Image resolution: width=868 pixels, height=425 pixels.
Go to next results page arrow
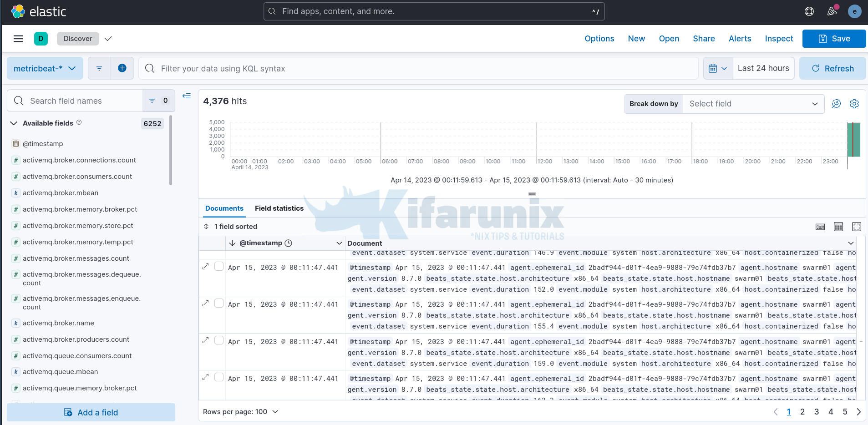click(x=858, y=412)
